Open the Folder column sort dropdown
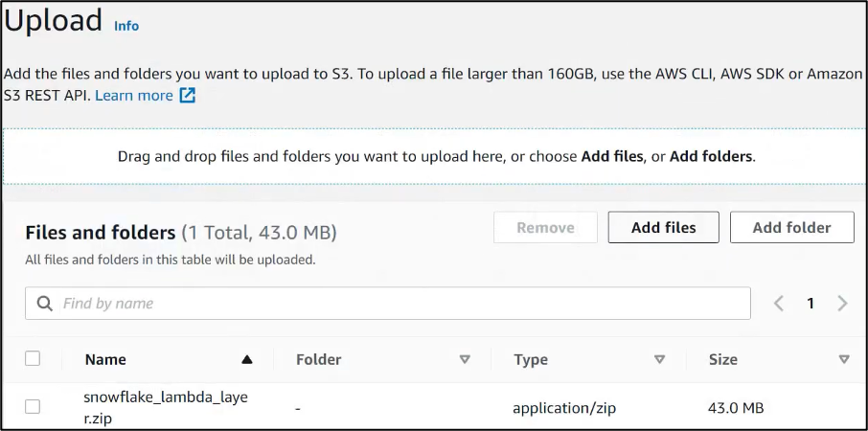 click(x=465, y=360)
